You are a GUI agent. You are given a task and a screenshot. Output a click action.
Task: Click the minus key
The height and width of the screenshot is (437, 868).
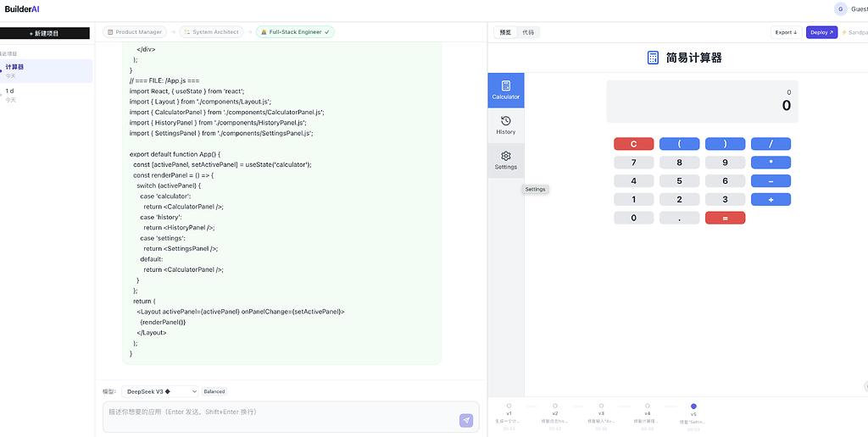(771, 181)
